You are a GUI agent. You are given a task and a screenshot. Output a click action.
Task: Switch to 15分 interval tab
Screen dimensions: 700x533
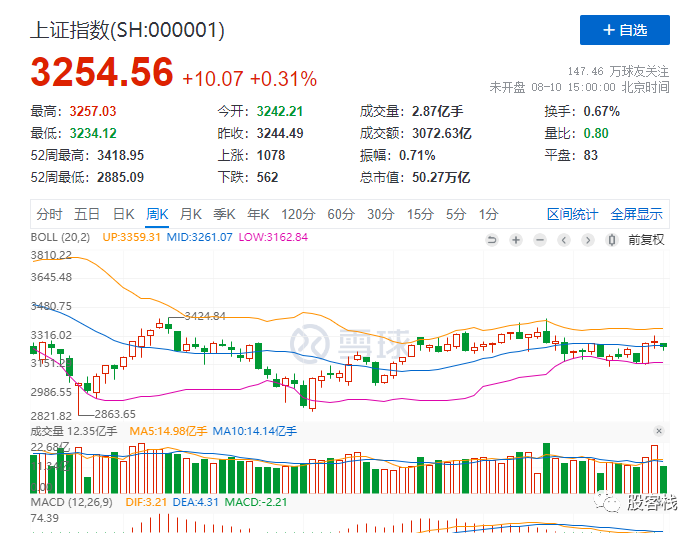420,214
